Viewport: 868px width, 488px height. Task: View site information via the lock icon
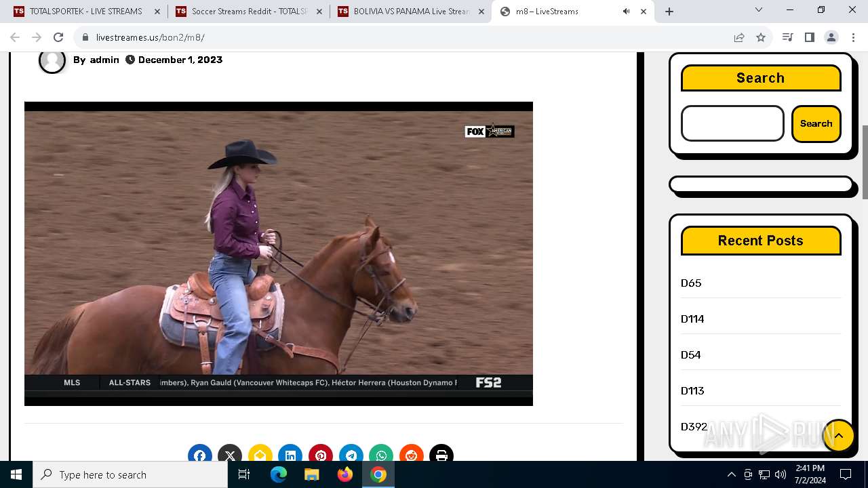tap(85, 37)
